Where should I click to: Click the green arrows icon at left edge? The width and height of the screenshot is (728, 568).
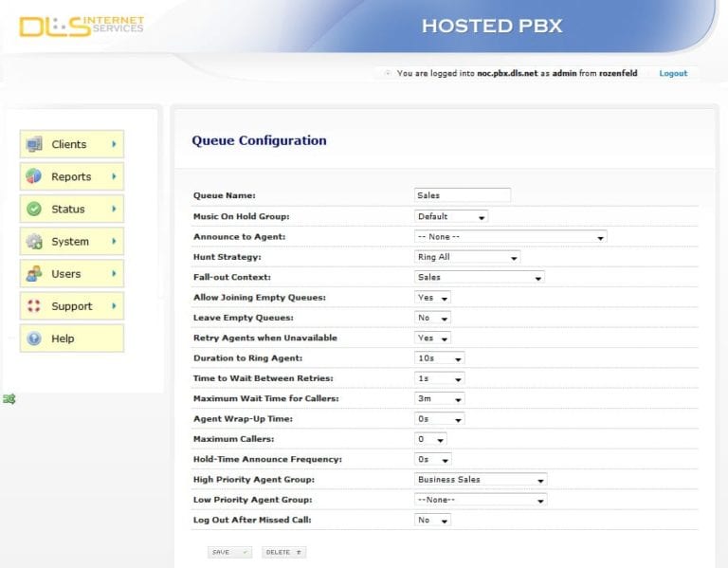pos(9,400)
